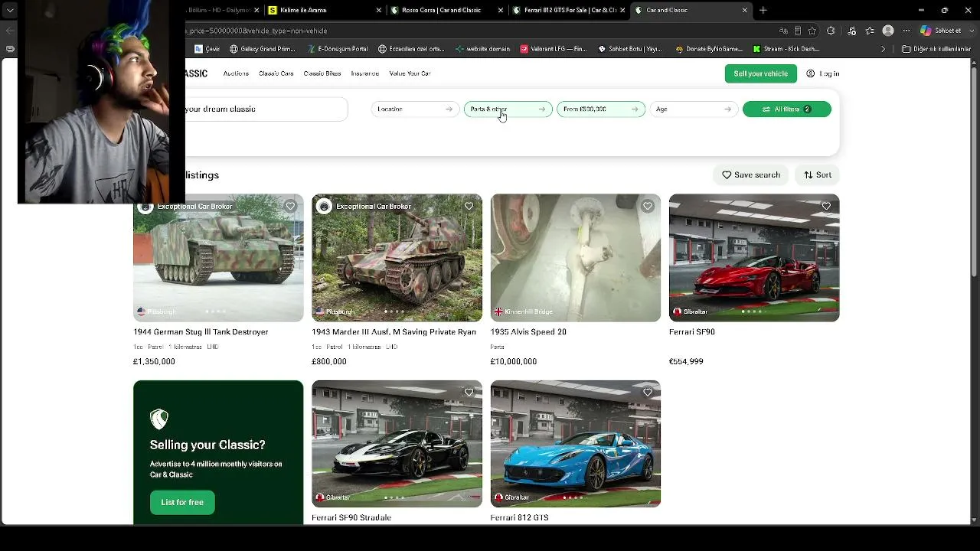980x551 pixels.
Task: Switch to the Ferrari 812 GTS For Sale tab
Action: tap(568, 10)
